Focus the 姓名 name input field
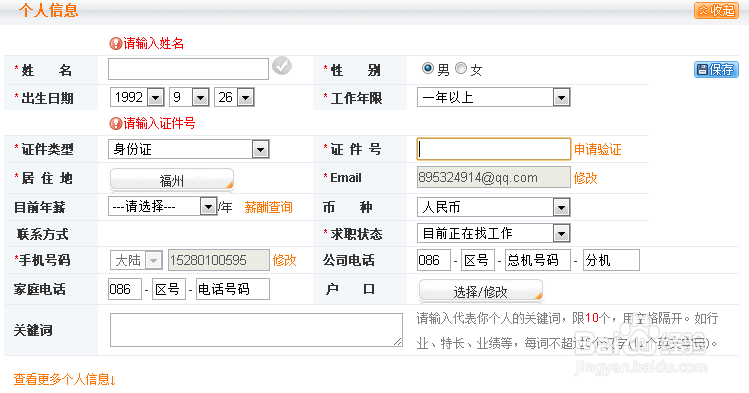 [188, 69]
